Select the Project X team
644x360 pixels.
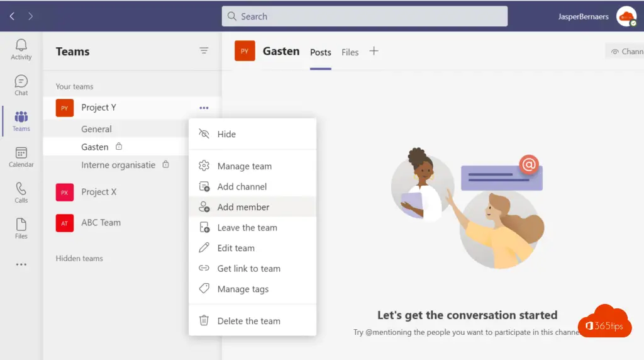coord(99,192)
